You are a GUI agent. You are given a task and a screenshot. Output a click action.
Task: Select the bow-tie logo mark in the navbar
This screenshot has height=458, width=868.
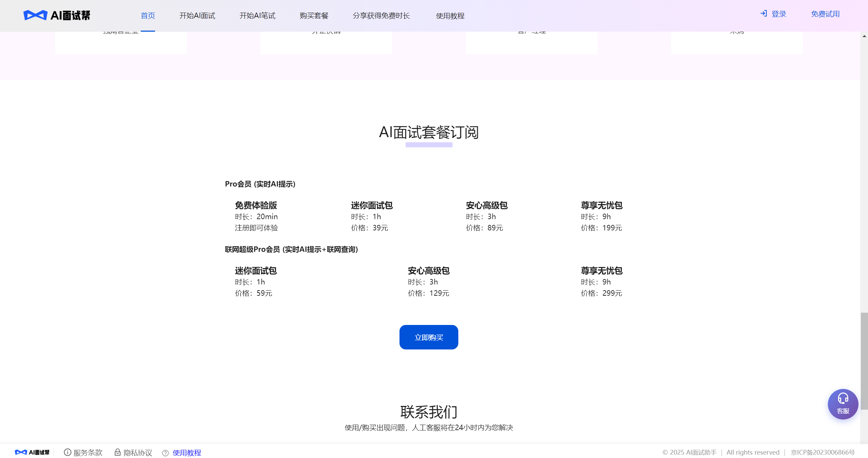click(x=35, y=15)
